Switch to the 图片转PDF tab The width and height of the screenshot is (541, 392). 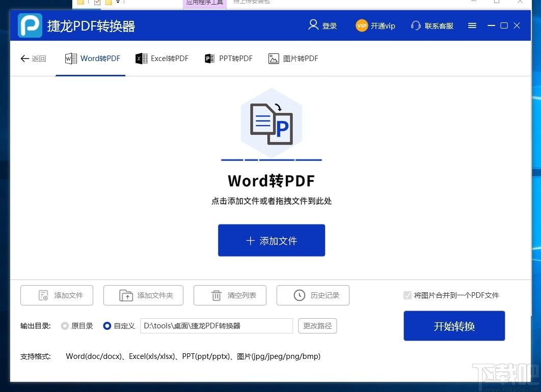pos(293,59)
